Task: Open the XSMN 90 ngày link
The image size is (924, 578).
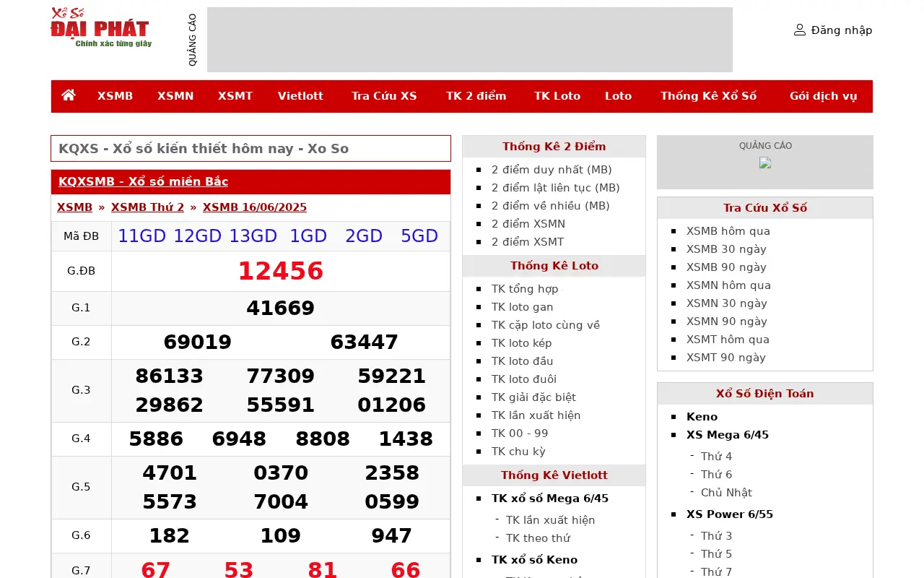Action: (x=727, y=322)
